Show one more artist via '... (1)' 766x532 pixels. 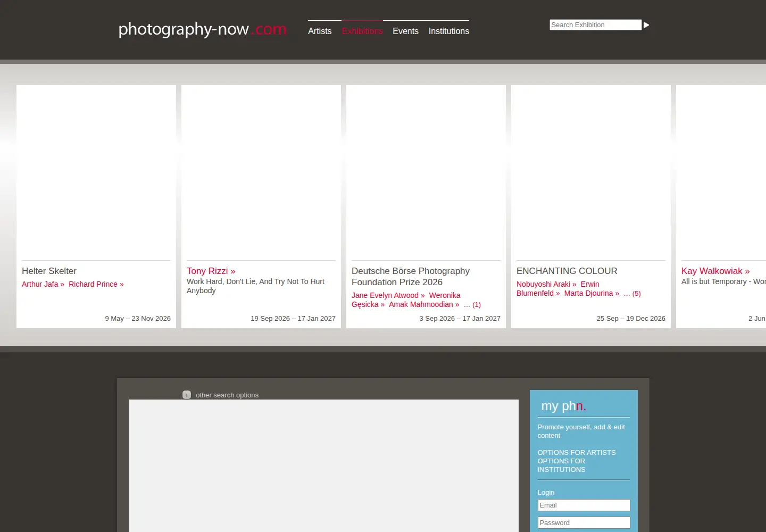pos(472,305)
